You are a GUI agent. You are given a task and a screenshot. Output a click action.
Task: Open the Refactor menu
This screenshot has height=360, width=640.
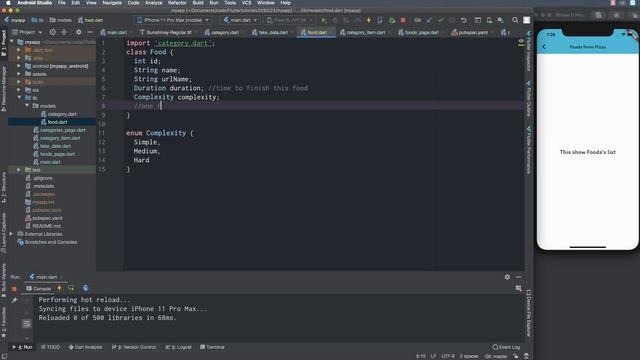(177, 3)
